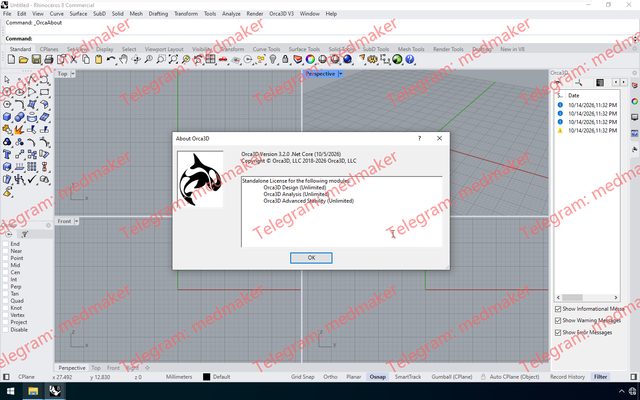Click left tab-scroll arrow in Orca3D panel
The image size is (640, 400).
pyautogui.click(x=616, y=82)
